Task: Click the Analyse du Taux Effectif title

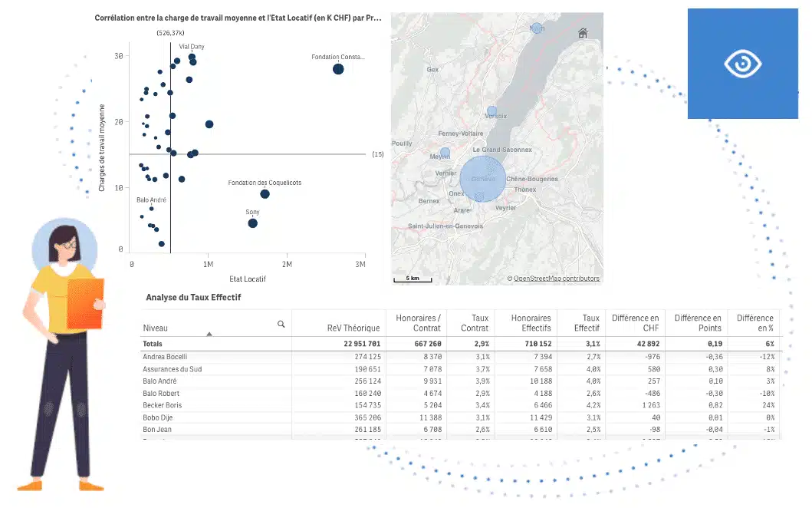Action: tap(193, 297)
